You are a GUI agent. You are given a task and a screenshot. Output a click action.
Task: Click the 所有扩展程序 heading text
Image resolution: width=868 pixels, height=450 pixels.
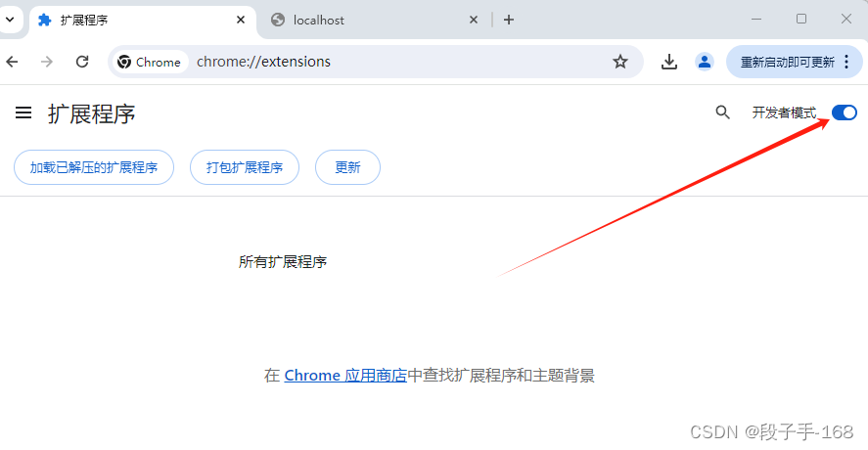[x=283, y=262]
